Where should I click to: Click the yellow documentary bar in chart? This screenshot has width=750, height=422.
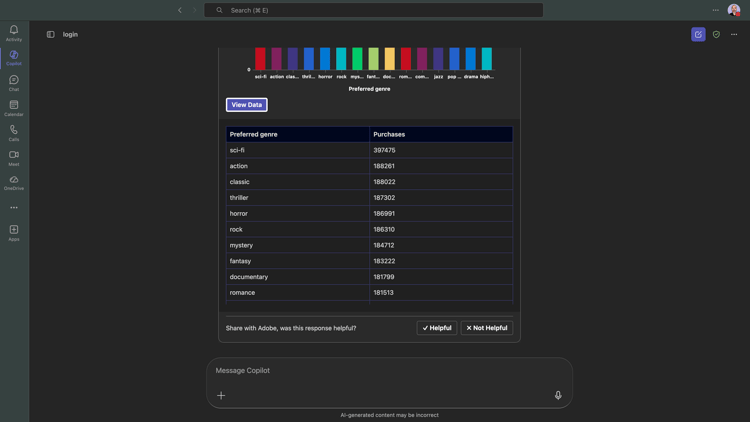(389, 59)
